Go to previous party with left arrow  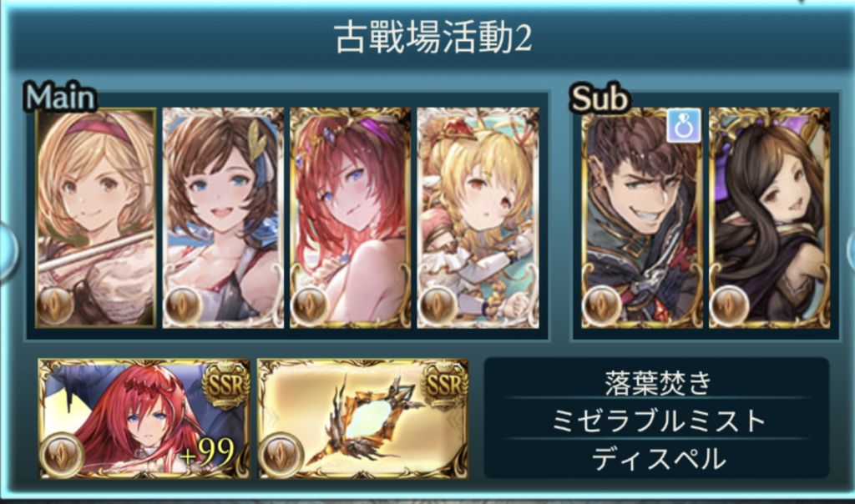coord(8,252)
